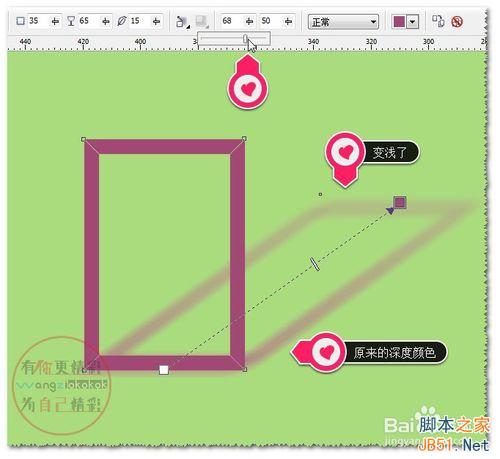Click the shadow angle field showing 35
This screenshot has width=500, height=459.
38,21
